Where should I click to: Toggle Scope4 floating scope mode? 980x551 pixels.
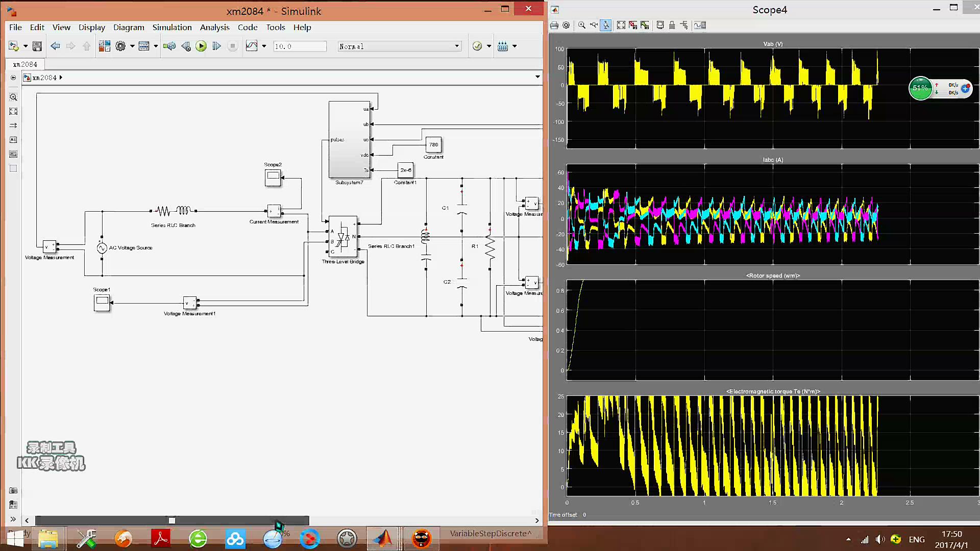click(660, 25)
